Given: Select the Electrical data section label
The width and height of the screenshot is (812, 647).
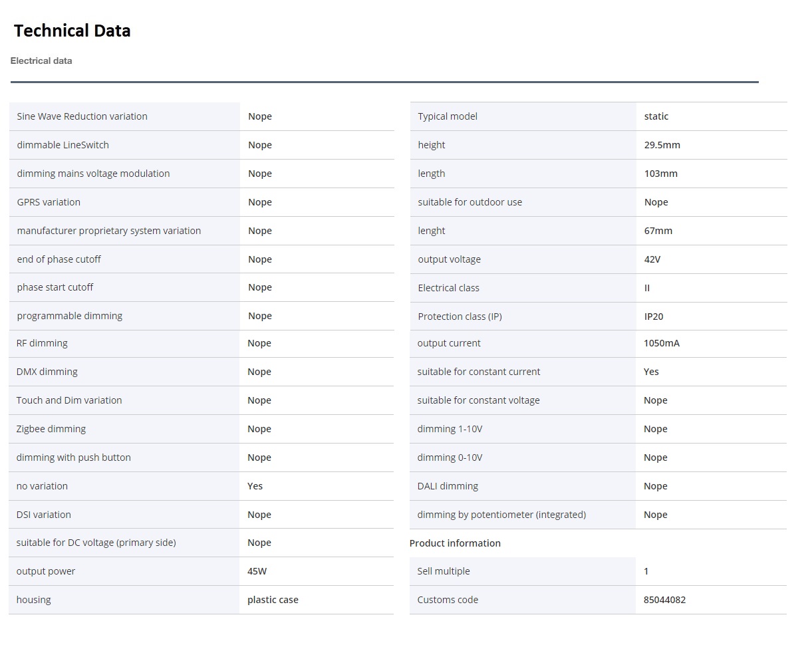Looking at the screenshot, I should coord(41,61).
